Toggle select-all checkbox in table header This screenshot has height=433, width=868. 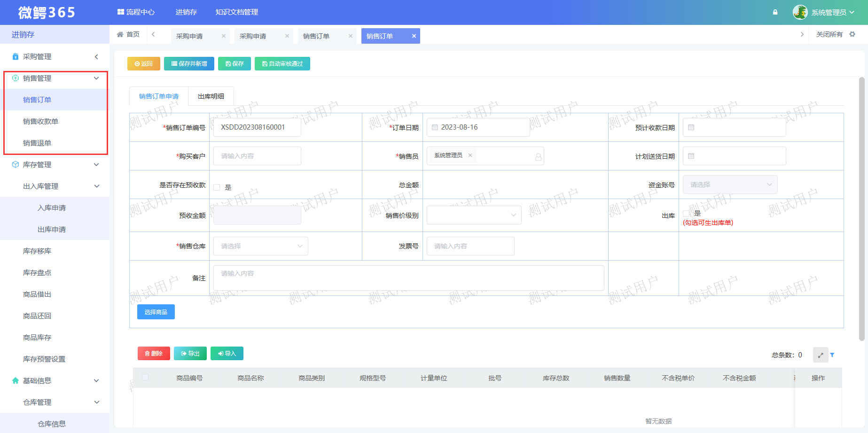tap(145, 378)
